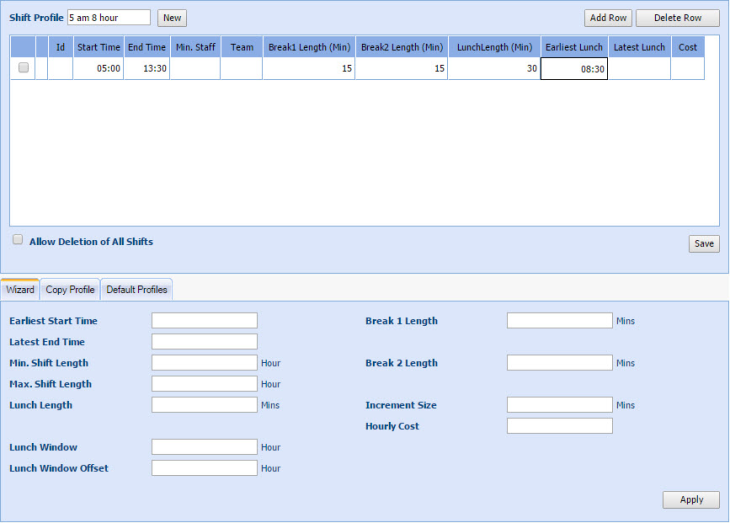Open the Default Profiles tab
The height and width of the screenshot is (523, 730).
click(x=137, y=290)
